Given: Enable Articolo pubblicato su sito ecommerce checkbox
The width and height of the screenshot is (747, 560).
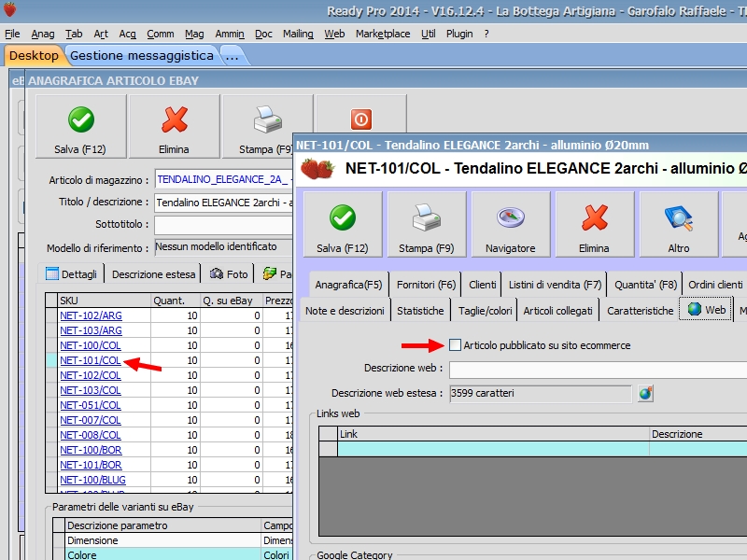Looking at the screenshot, I should coord(455,345).
